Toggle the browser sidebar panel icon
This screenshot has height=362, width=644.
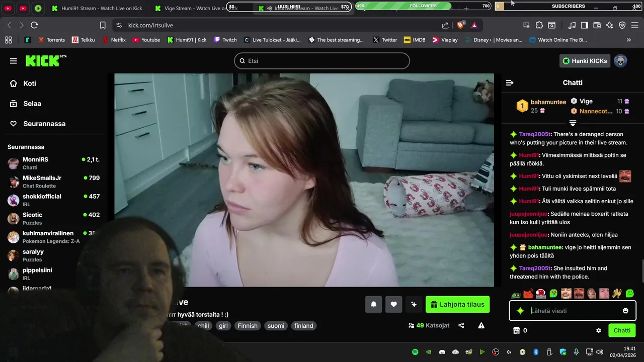point(584,25)
